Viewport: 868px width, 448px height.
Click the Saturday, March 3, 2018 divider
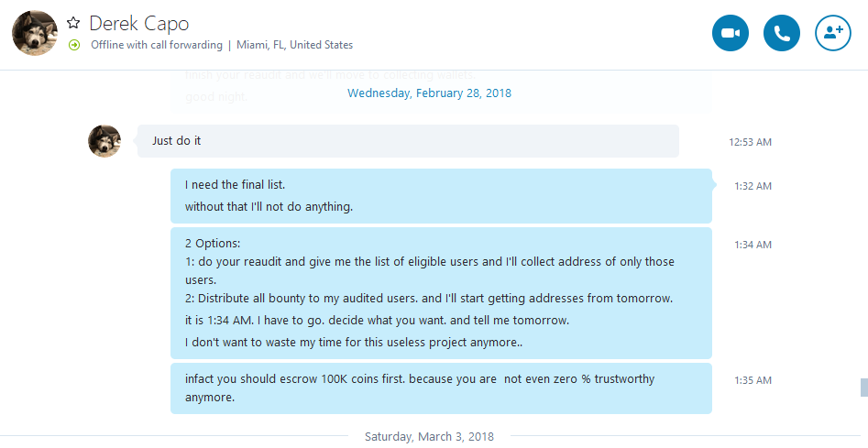[x=429, y=436]
